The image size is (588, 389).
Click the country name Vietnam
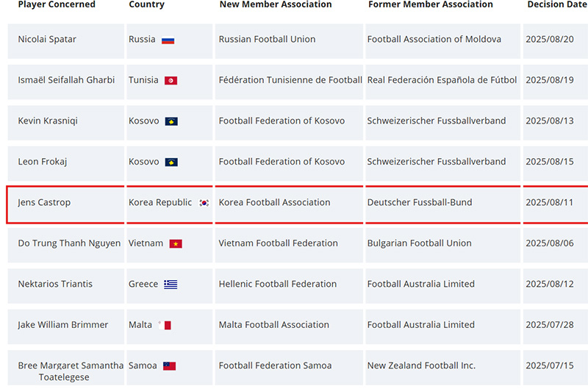pyautogui.click(x=146, y=243)
